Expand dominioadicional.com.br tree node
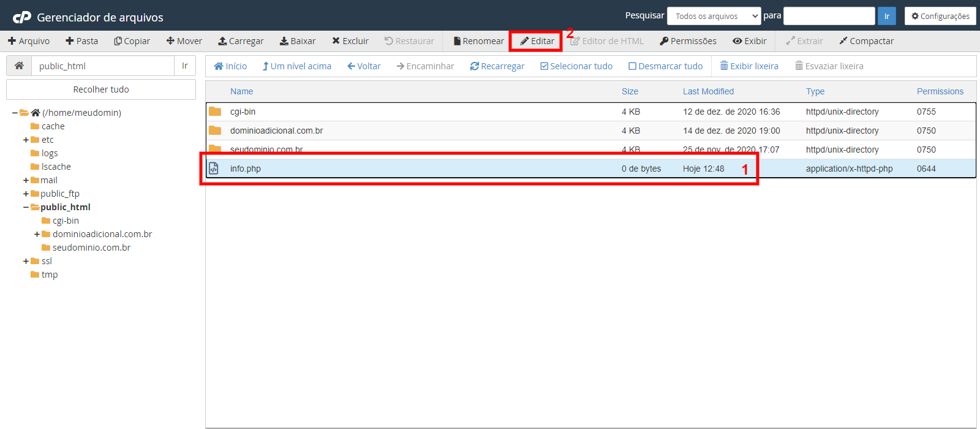980x429 pixels. (37, 234)
